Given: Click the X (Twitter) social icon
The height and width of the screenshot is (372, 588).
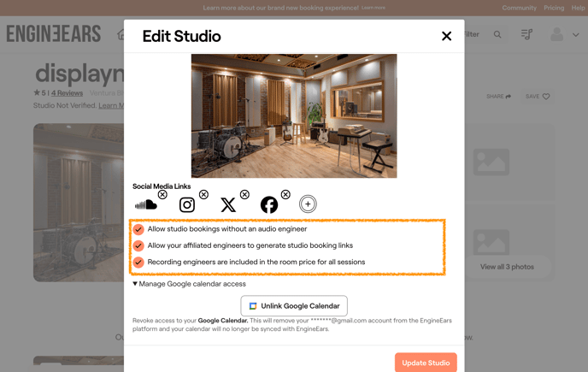Looking at the screenshot, I should (x=228, y=204).
